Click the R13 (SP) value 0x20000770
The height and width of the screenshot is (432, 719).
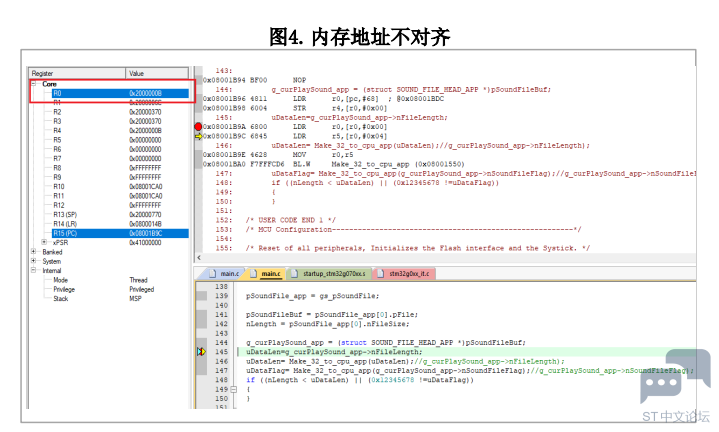[x=145, y=214]
